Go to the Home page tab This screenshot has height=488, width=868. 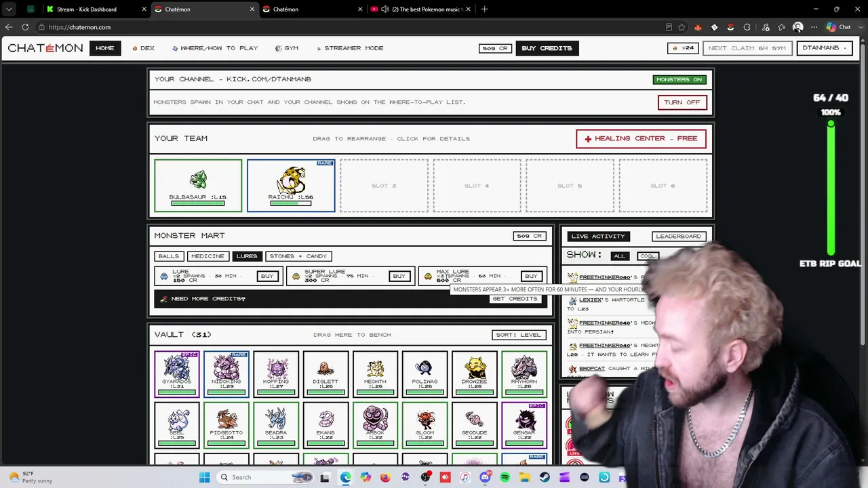[x=105, y=48]
